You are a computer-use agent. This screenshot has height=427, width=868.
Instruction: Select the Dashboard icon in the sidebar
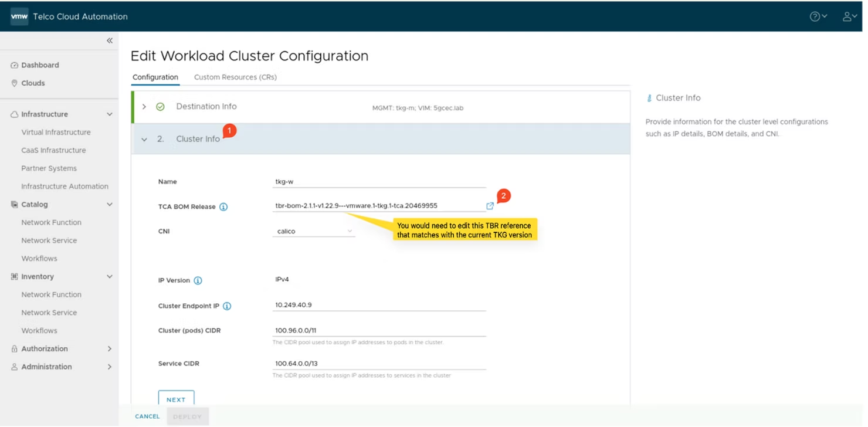click(x=13, y=65)
